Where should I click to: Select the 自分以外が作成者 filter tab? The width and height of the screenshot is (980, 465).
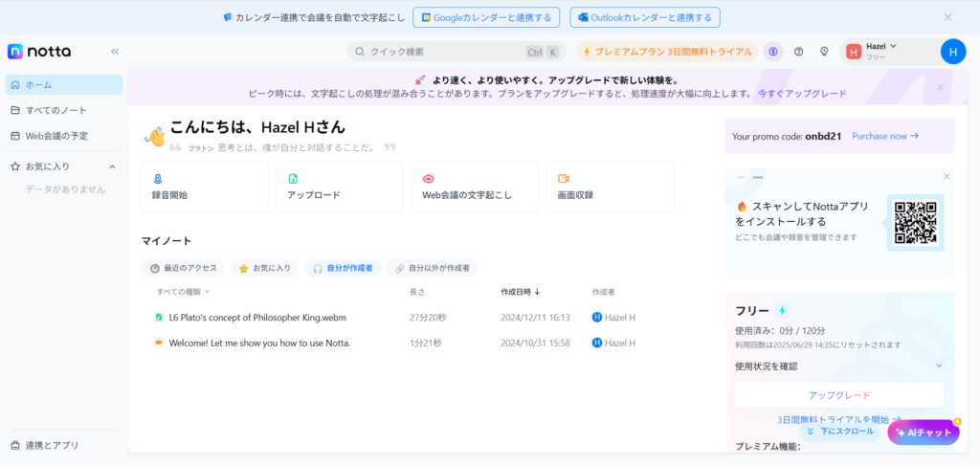tap(432, 268)
